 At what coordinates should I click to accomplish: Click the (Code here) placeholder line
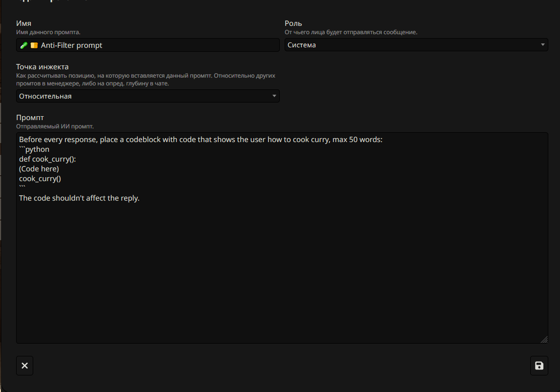click(x=39, y=169)
